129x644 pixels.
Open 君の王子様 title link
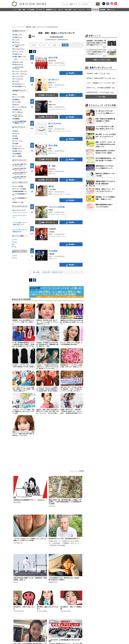[x=53, y=58]
